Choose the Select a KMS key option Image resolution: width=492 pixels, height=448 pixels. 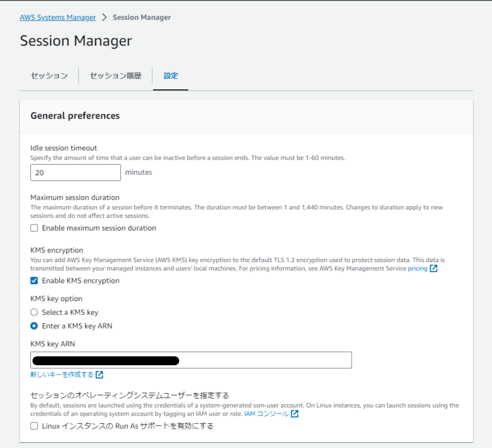pos(34,312)
